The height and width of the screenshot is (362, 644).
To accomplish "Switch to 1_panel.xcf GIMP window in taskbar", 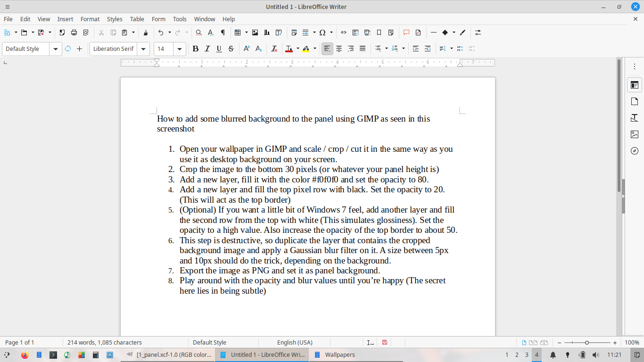I will point(169,355).
